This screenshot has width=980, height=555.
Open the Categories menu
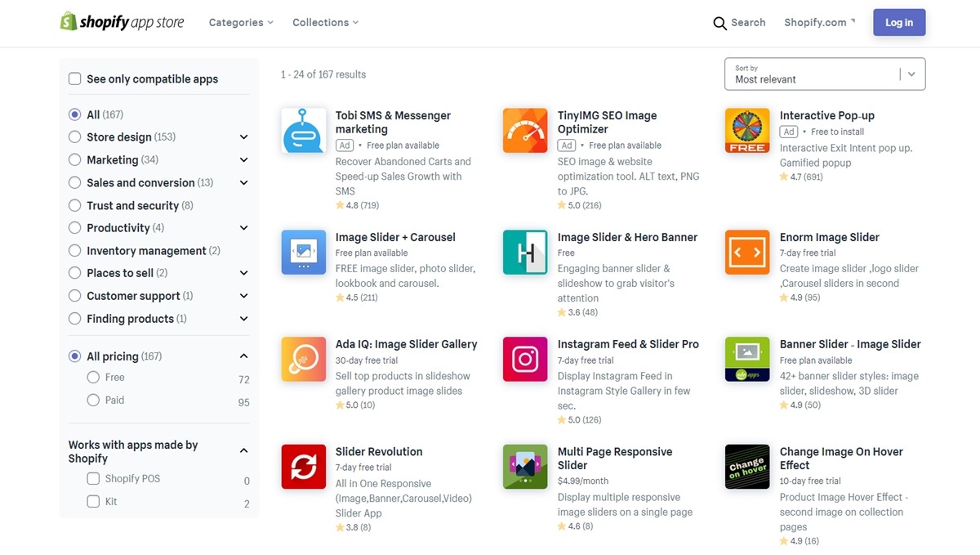point(241,23)
